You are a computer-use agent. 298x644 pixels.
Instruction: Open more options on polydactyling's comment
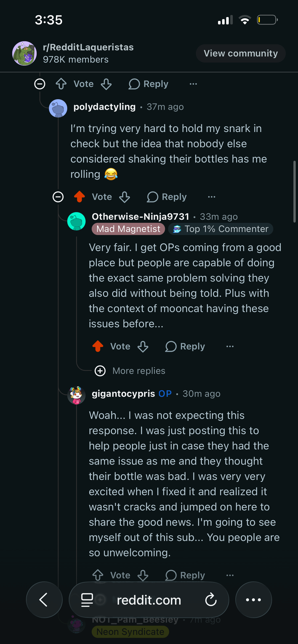(212, 197)
